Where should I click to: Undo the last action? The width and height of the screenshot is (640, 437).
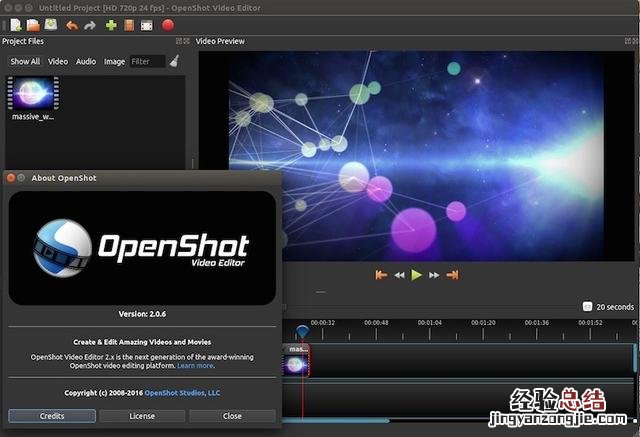coord(72,25)
